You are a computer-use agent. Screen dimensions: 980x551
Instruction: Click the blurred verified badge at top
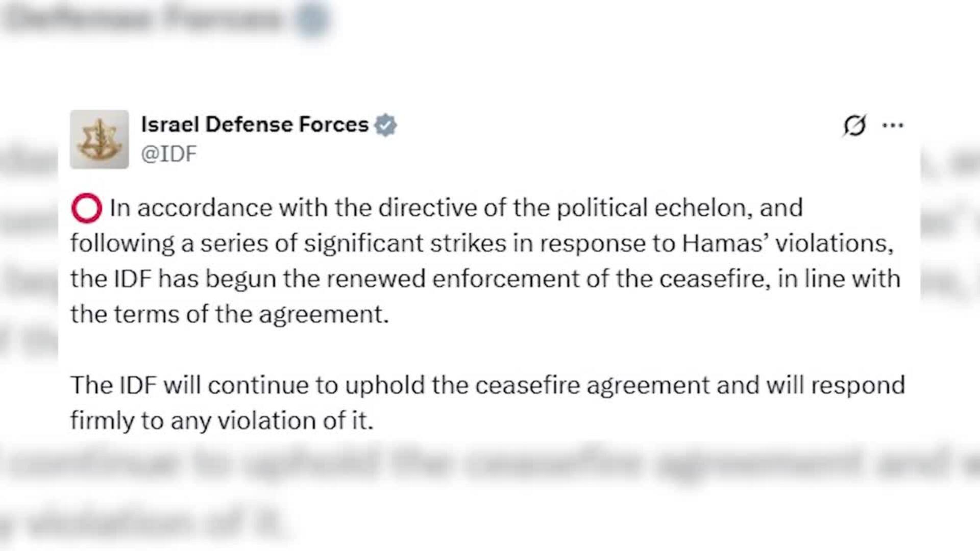click(x=311, y=18)
